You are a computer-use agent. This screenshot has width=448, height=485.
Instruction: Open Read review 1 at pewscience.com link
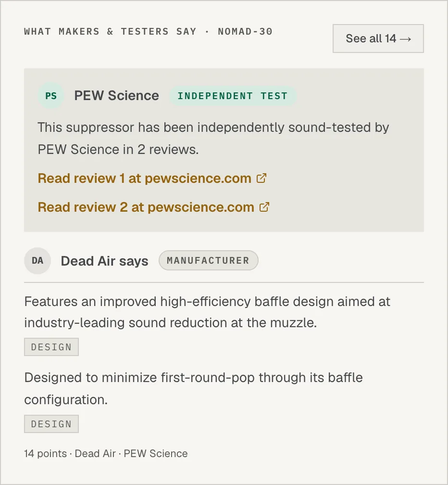point(152,179)
